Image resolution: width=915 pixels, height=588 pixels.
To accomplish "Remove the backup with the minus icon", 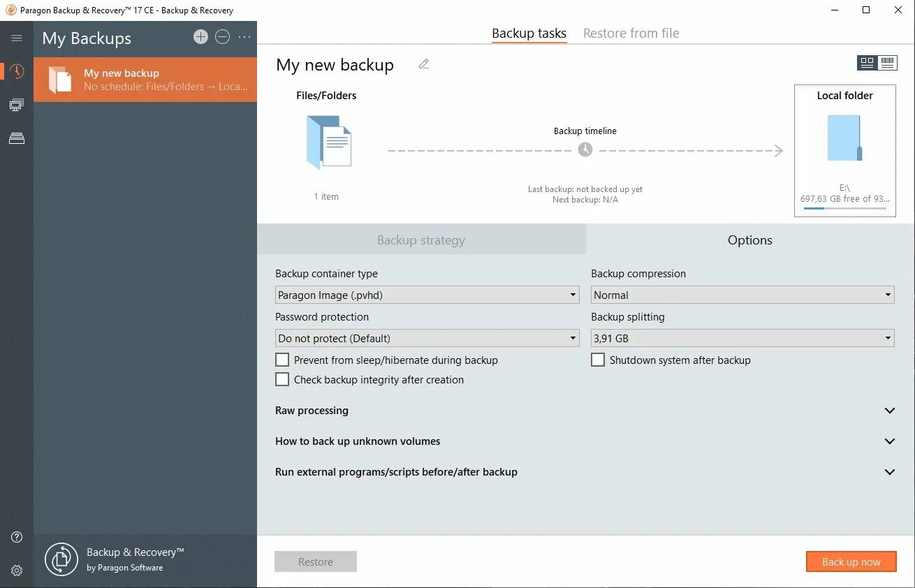I will pos(222,37).
